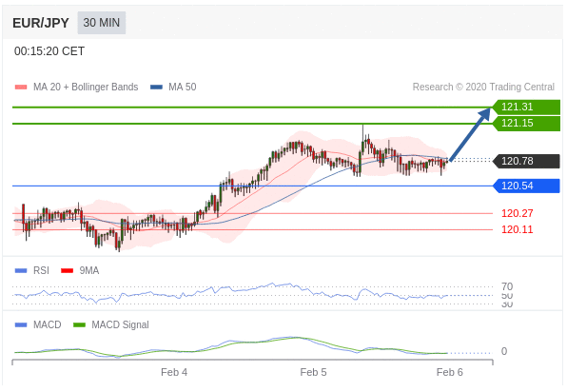Click the 30 MIN timeframe button
The height and width of the screenshot is (392, 567).
click(x=102, y=23)
